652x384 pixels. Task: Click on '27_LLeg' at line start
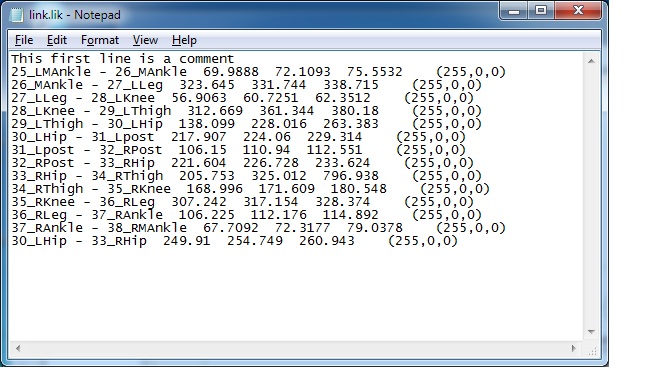(x=39, y=98)
